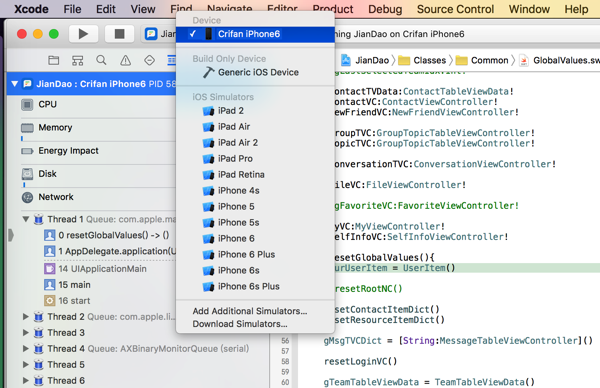Image resolution: width=600 pixels, height=388 pixels.
Task: Open the Project navigator folder icon
Action: (54, 60)
